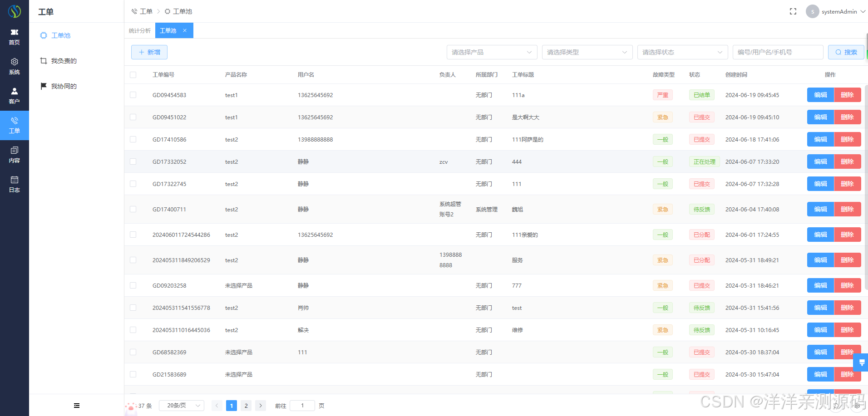Delete the work order GD17400711
Screen dimensions: 868x416
click(847, 209)
